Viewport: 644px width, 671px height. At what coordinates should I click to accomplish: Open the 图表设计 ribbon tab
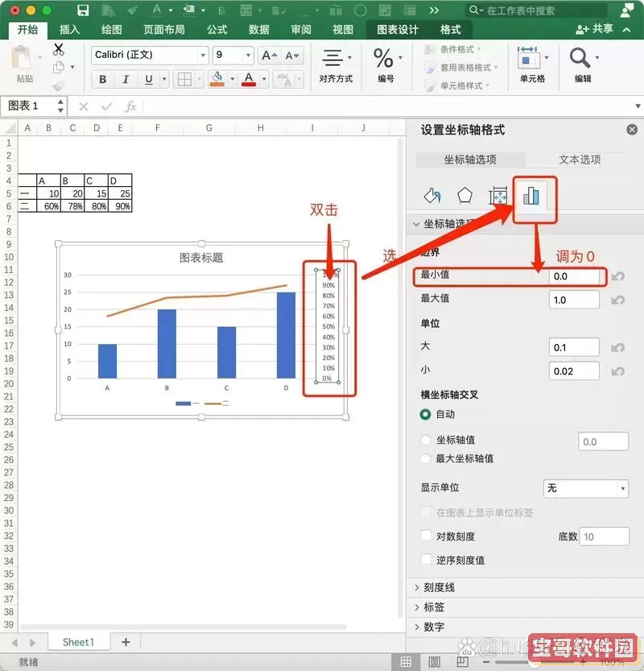(398, 30)
